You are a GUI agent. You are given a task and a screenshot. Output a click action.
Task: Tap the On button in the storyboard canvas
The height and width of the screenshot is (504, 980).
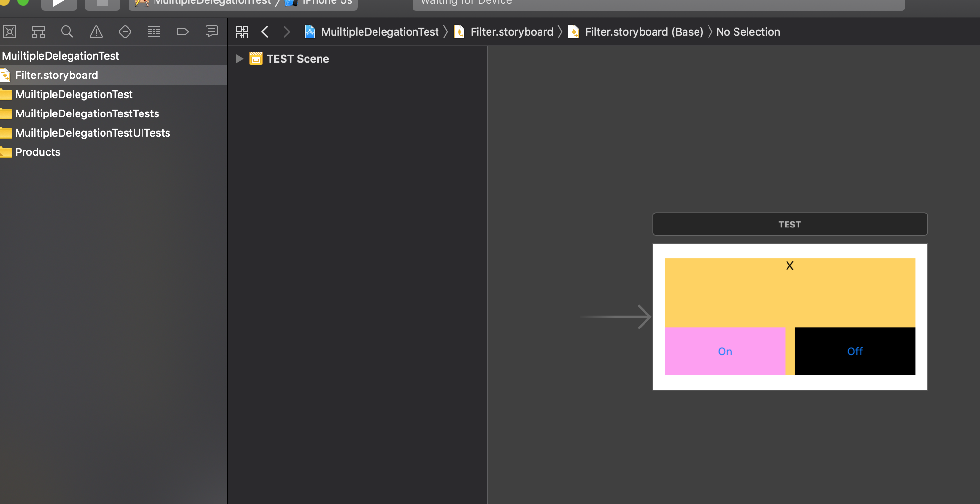point(724,351)
